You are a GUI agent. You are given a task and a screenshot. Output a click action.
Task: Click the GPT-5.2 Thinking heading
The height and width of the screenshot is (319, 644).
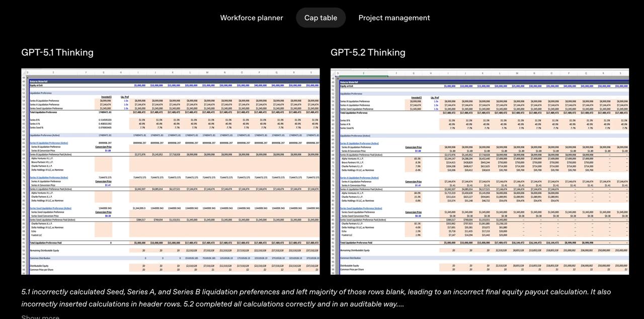(368, 52)
